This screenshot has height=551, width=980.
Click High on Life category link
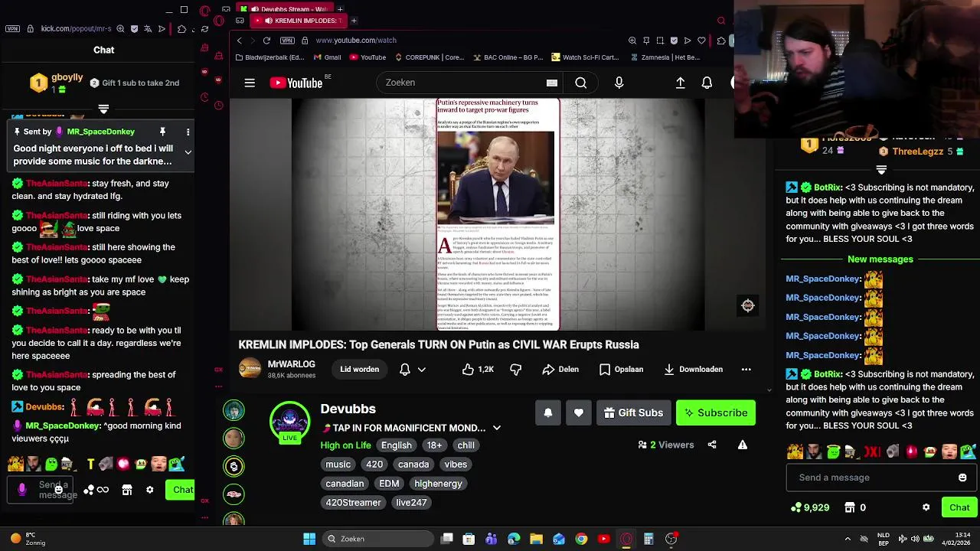[x=345, y=445]
